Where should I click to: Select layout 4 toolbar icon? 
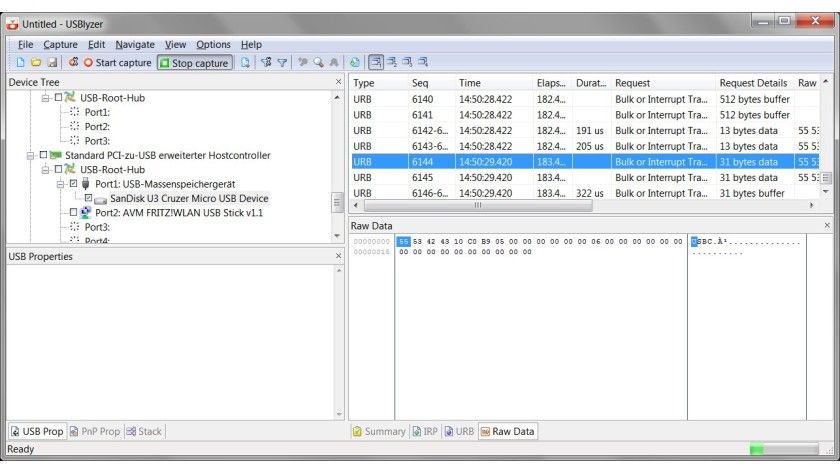423,62
